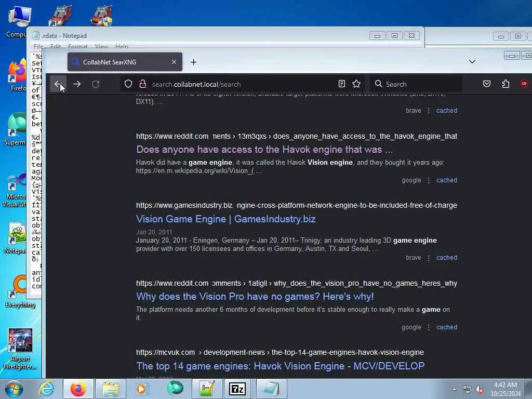Expand the list all tabs chevron
This screenshot has width=532, height=399.
472,62
